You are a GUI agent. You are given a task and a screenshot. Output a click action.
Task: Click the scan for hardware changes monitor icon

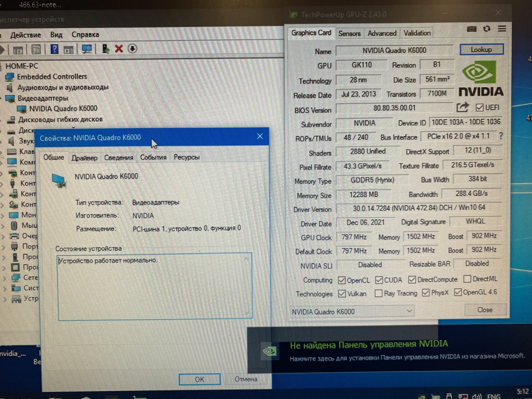point(87,49)
